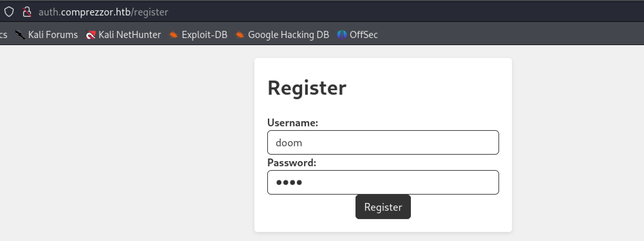The height and width of the screenshot is (241, 644).
Task: Focus the address bar URL text
Action: tap(103, 12)
